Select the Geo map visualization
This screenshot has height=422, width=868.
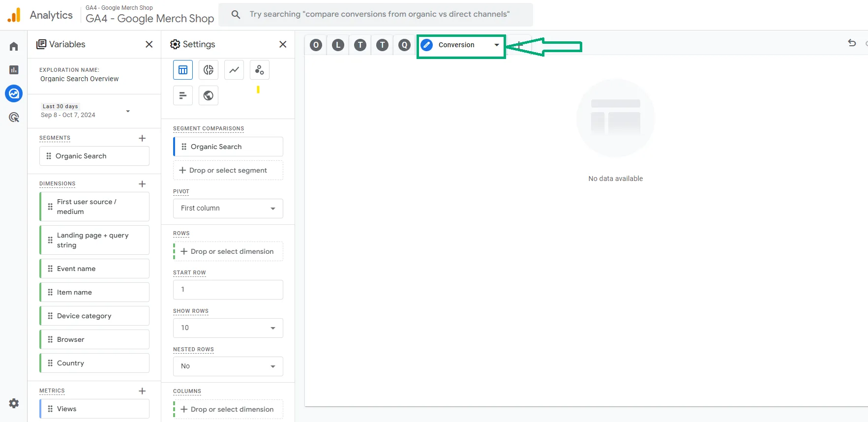[209, 95]
